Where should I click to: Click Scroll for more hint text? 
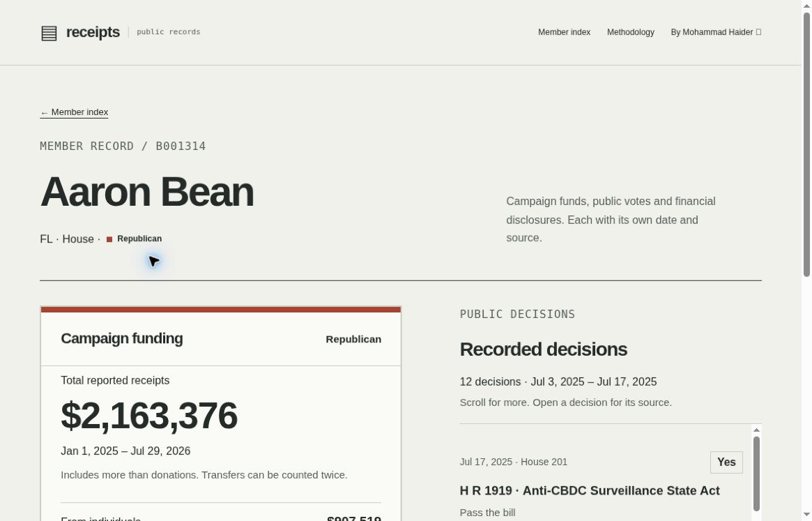565,403
